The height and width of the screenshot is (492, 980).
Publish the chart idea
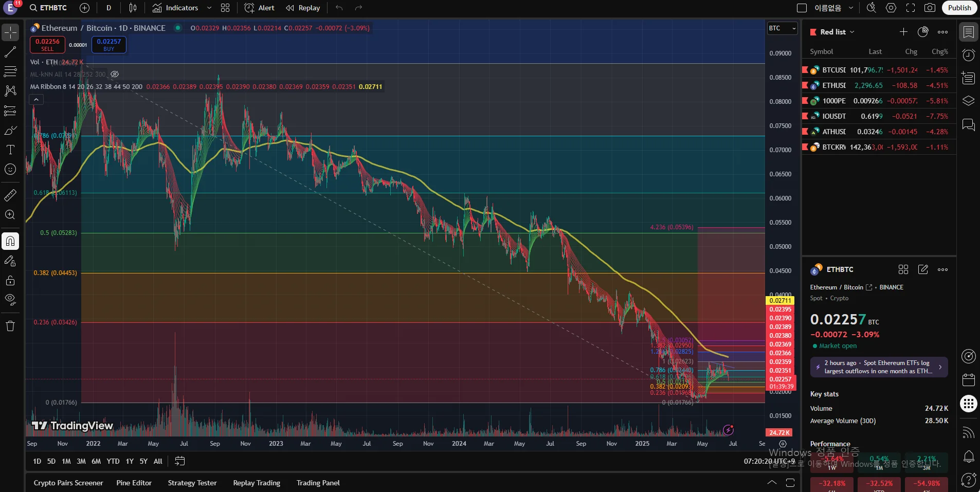coord(959,8)
